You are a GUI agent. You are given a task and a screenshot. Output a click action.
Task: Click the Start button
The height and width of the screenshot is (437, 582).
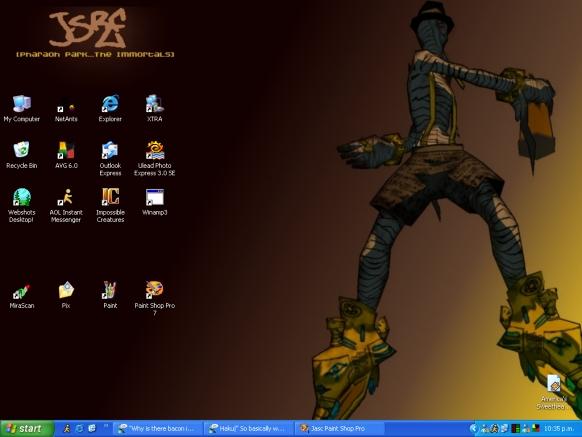(x=27, y=428)
